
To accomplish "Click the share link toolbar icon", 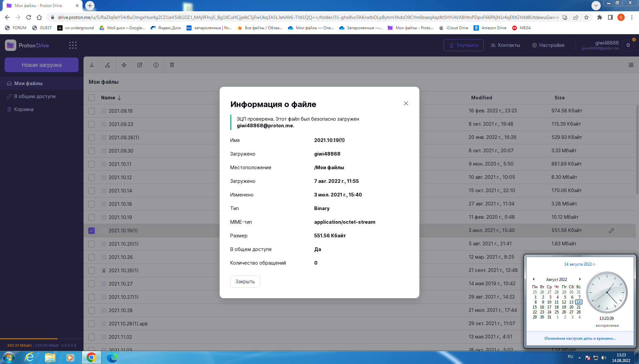I will [107, 65].
